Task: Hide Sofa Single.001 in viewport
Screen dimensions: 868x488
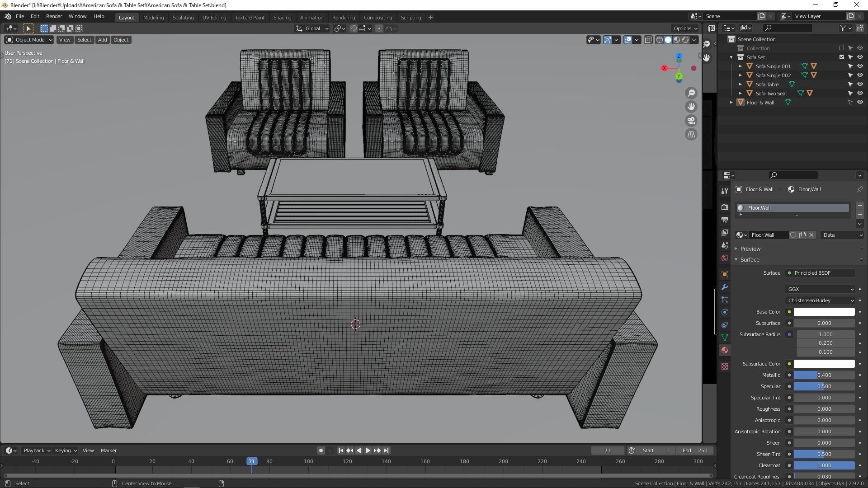Action: (860, 66)
